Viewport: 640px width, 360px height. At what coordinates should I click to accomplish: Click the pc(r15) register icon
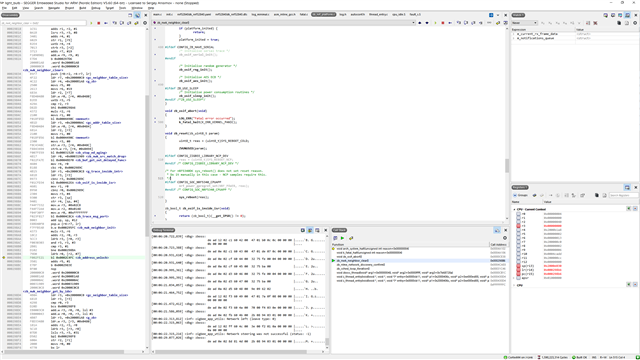518,274
